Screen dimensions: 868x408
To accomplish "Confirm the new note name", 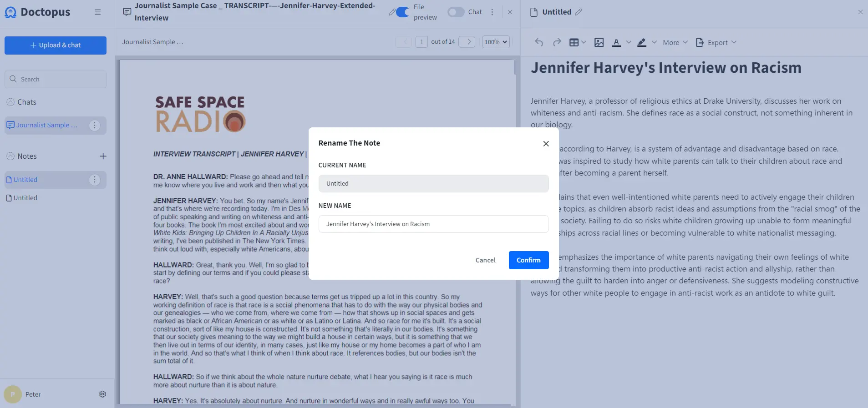I will (528, 260).
